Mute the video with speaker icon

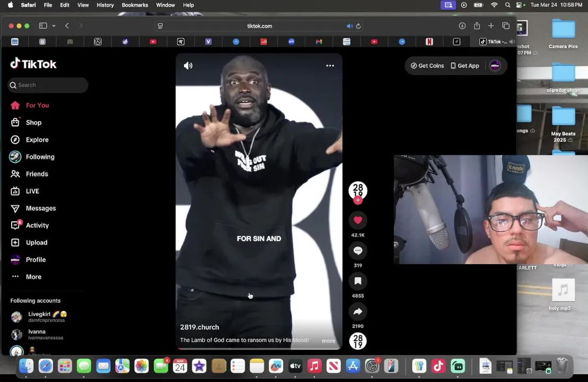188,66
